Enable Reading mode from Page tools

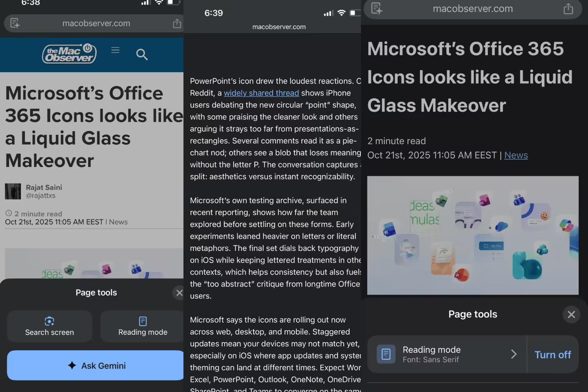(x=143, y=326)
